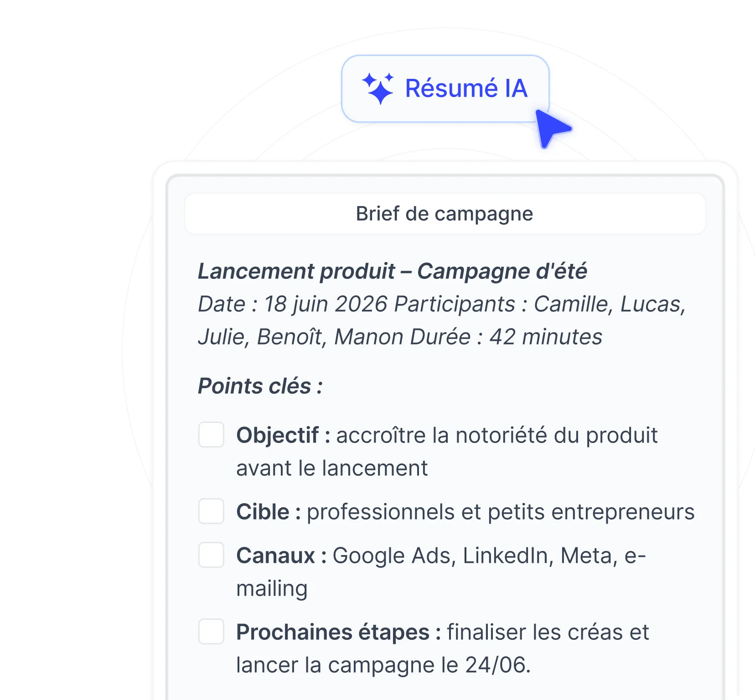This screenshot has width=755, height=700.
Task: Check the Objectif checkbox
Action: coord(211,434)
